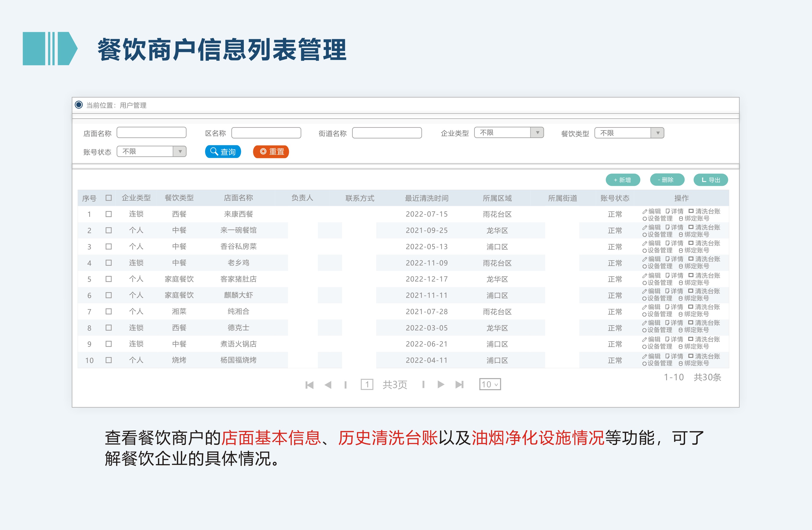The height and width of the screenshot is (530, 812).
Task: Go to the next page arrow icon
Action: pos(440,384)
